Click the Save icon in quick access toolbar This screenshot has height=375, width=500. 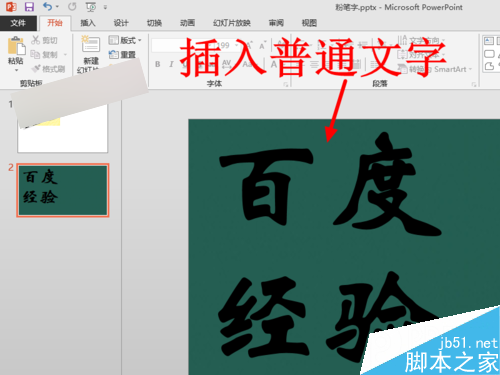tap(29, 7)
